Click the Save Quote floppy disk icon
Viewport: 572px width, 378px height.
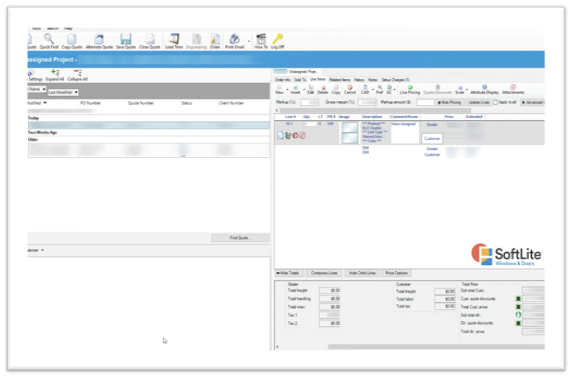click(x=126, y=39)
